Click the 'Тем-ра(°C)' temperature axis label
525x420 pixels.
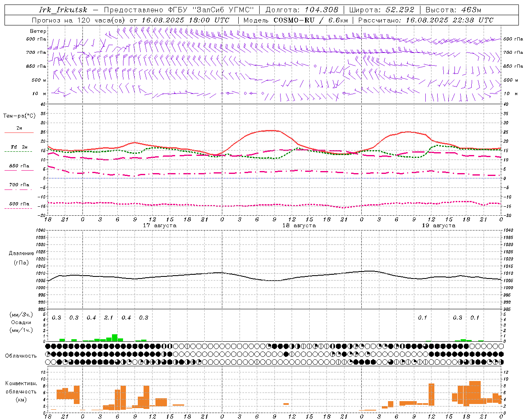[x=19, y=116]
